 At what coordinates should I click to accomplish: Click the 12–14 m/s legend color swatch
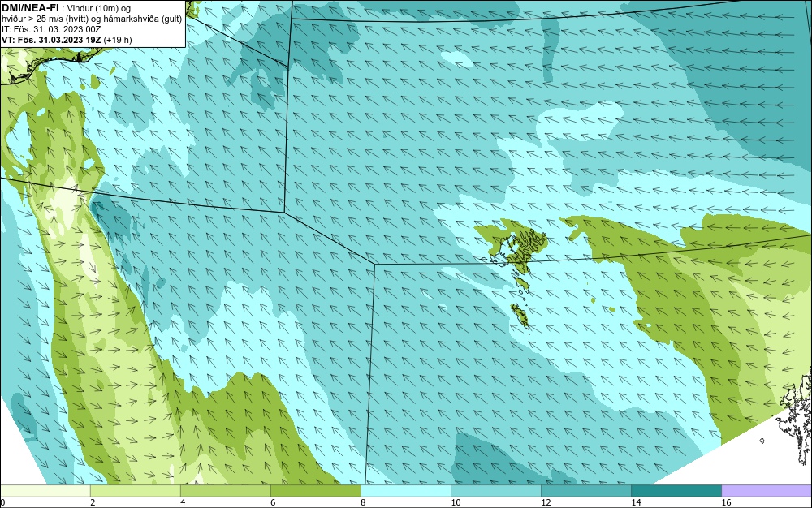point(585,490)
